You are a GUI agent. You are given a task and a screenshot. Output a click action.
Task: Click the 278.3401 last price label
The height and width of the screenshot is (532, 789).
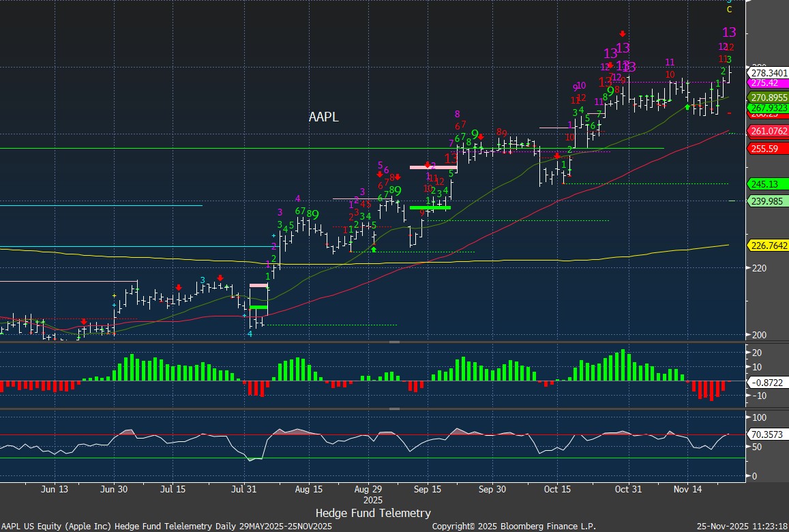pyautogui.click(x=769, y=72)
